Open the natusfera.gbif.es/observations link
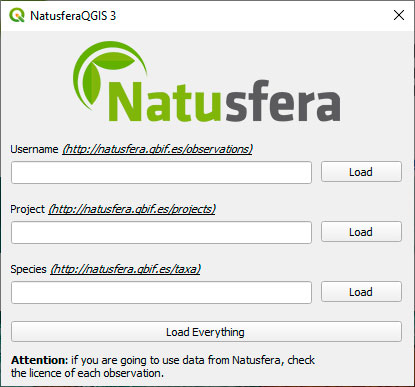Image resolution: width=415 pixels, height=387 pixels. 158,149
